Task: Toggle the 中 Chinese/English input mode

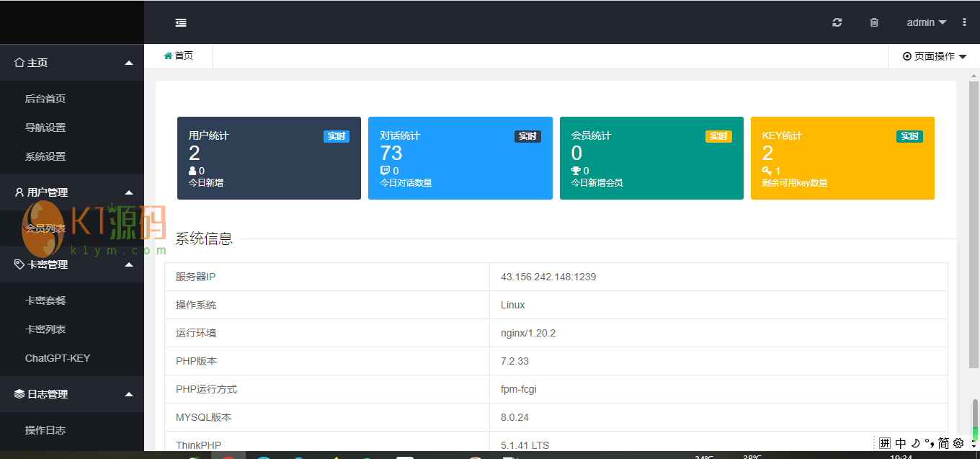Action: tap(901, 443)
